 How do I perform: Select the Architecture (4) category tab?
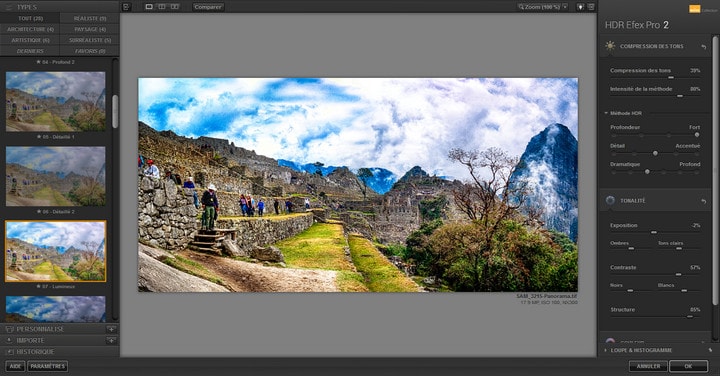(30, 29)
